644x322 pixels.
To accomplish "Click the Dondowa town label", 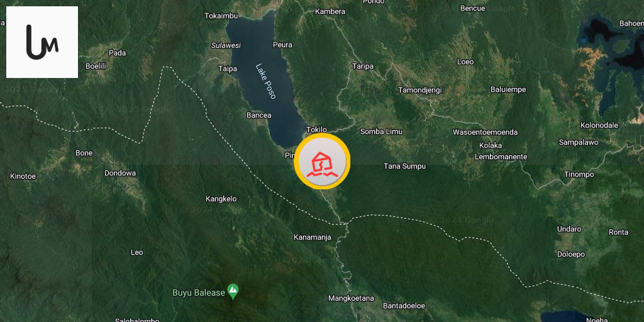I will (120, 174).
